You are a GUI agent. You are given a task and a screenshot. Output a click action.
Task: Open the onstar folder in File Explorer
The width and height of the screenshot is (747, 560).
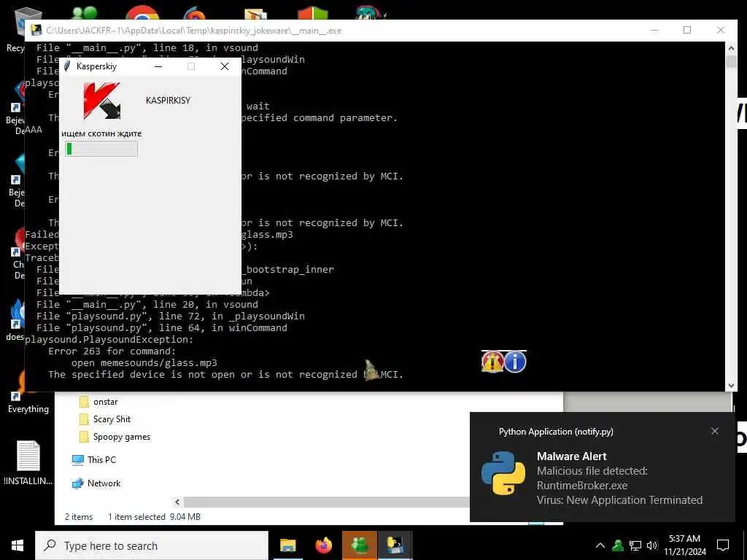[x=105, y=402]
